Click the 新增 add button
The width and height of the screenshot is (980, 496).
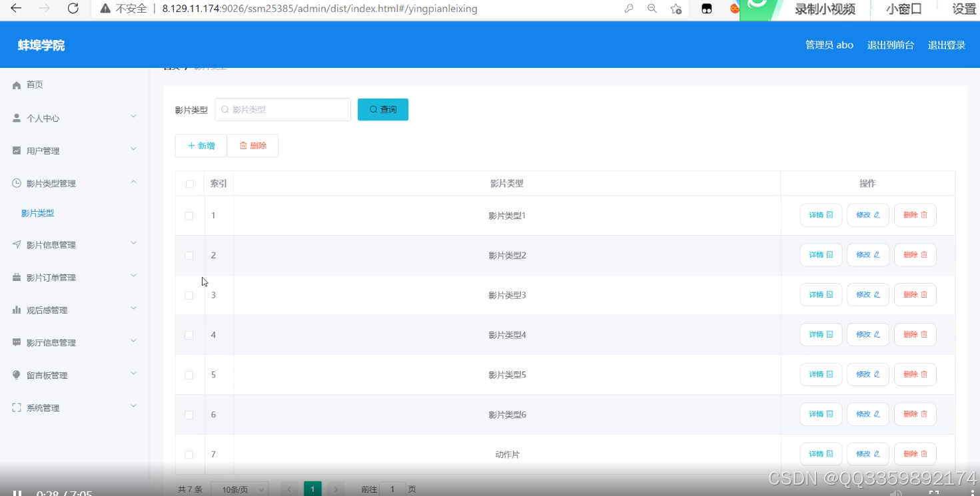pos(201,146)
